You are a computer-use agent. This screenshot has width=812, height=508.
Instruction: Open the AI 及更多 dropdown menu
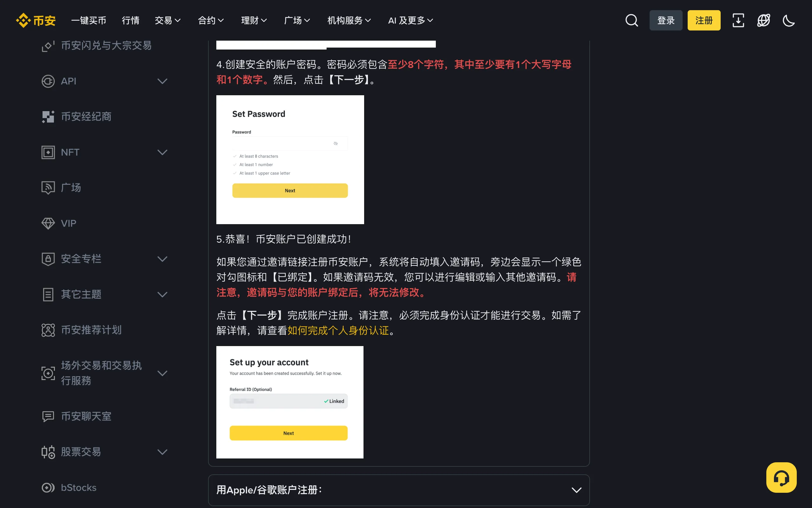click(x=410, y=21)
